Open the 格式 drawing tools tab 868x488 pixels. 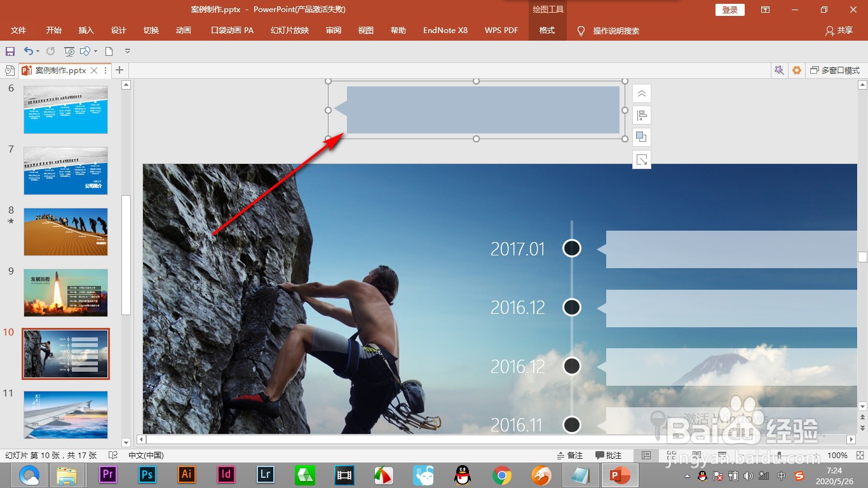[547, 30]
